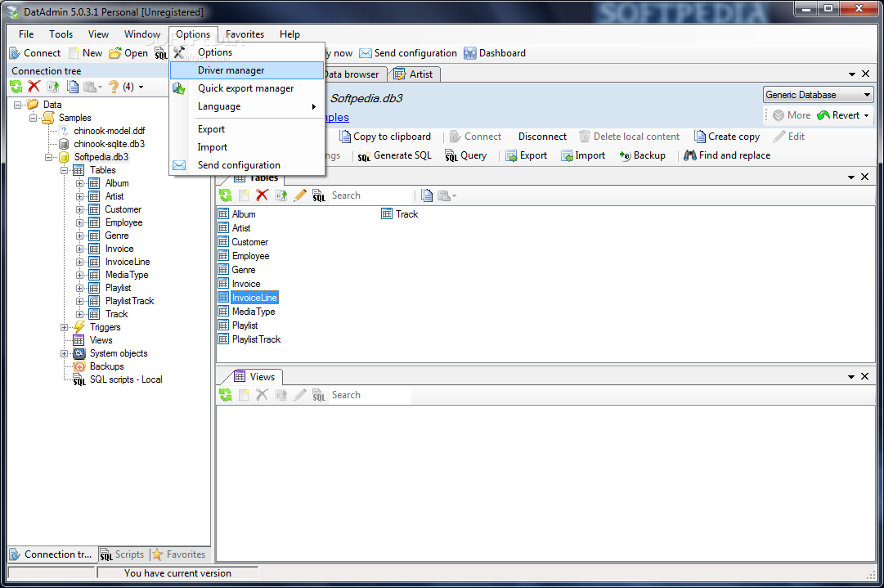884x588 pixels.
Task: Click the help question mark icon
Action: point(114,86)
